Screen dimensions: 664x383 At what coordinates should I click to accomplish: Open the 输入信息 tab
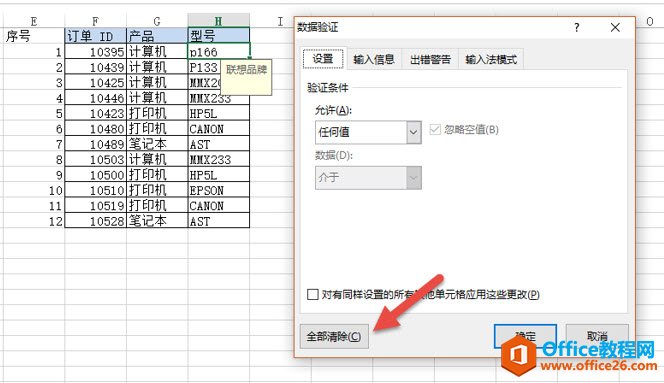(374, 59)
